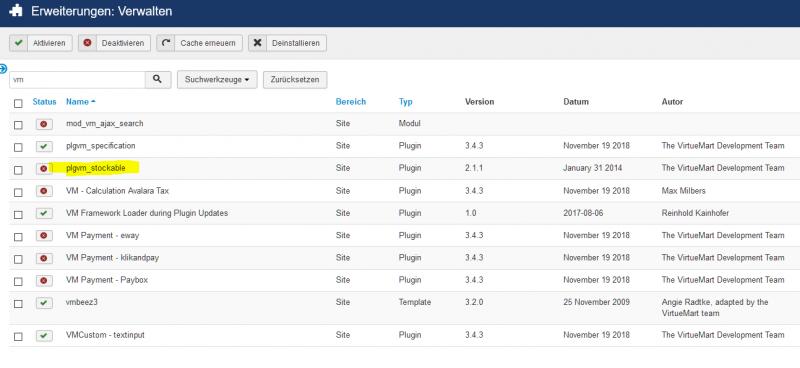Image resolution: width=800 pixels, height=368 pixels.
Task: Click author Reinhold Kainhofer
Action: pos(695,213)
